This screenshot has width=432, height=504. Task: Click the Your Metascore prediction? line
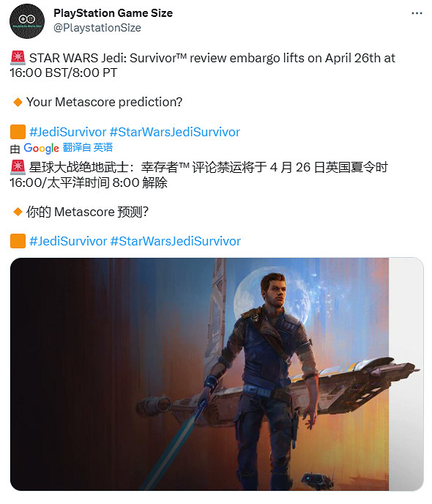click(104, 103)
